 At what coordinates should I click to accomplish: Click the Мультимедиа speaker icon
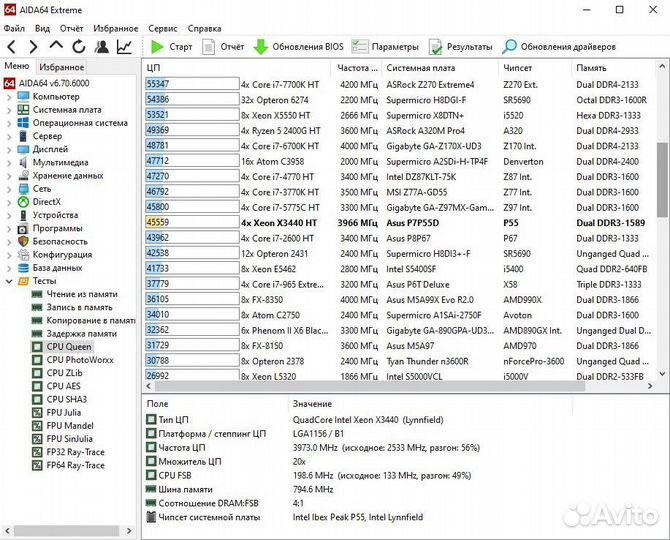pyautogui.click(x=24, y=162)
